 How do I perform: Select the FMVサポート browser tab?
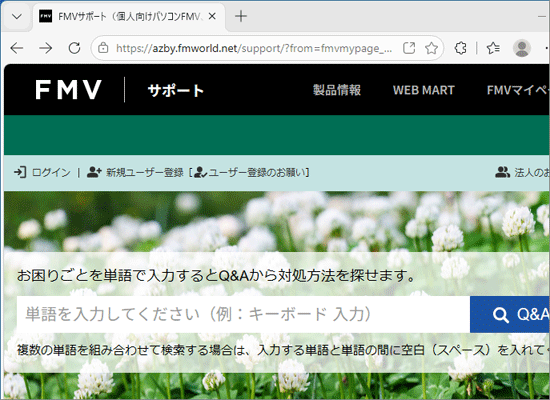pos(130,16)
